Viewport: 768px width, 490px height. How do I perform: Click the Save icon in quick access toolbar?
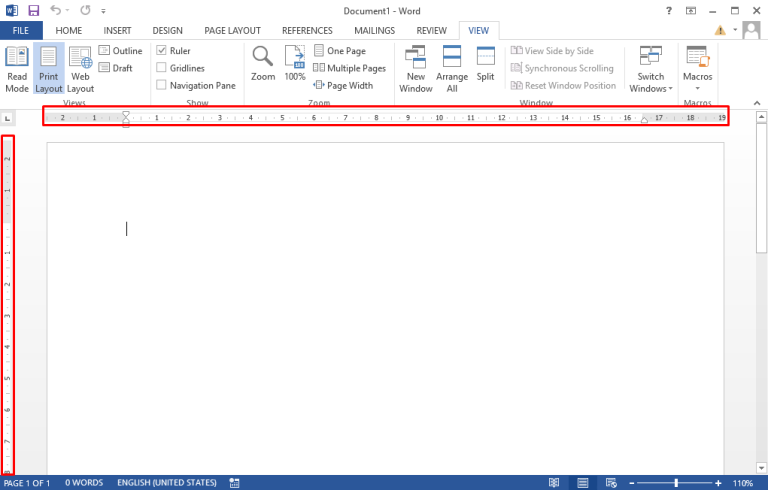(x=33, y=10)
